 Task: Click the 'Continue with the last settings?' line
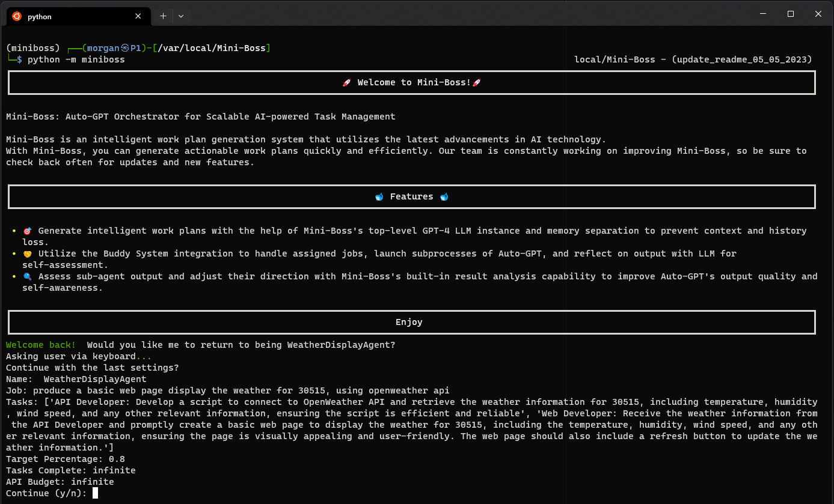click(x=93, y=368)
